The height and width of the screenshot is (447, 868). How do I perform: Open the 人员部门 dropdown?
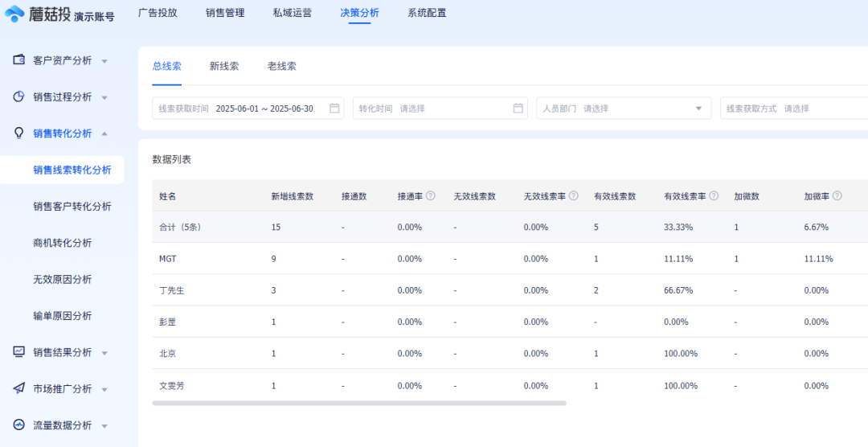click(x=623, y=109)
